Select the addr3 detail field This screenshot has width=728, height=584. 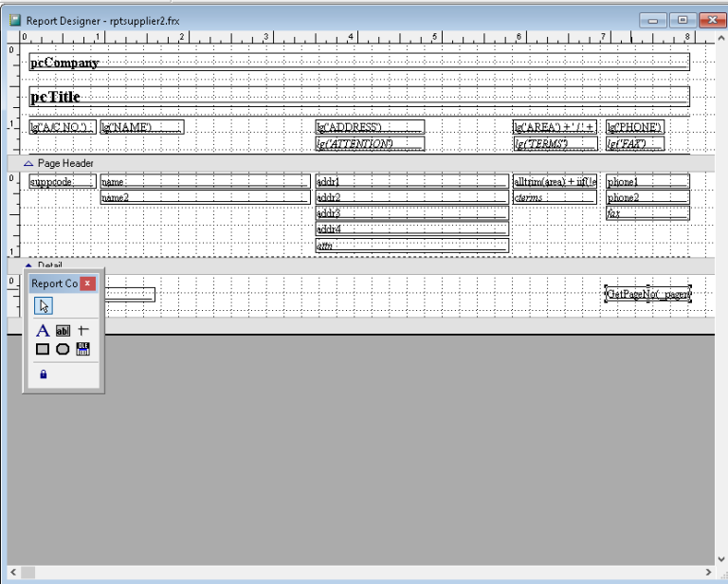tap(412, 213)
